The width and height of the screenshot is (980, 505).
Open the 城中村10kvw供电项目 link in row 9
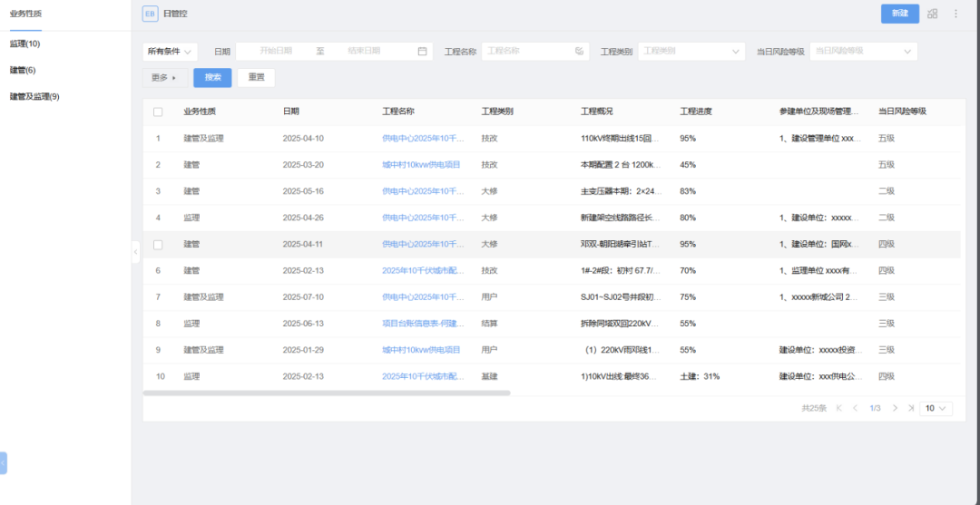[x=421, y=350]
